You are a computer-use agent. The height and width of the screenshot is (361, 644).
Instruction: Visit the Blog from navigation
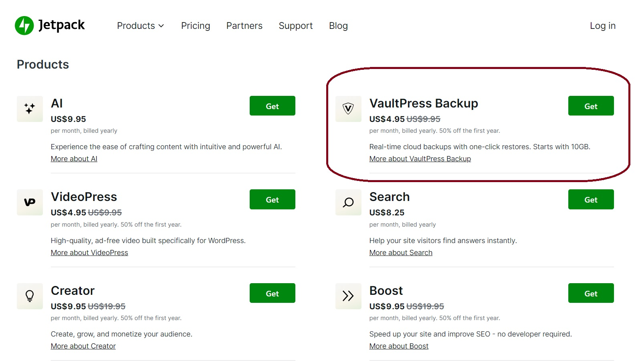338,26
